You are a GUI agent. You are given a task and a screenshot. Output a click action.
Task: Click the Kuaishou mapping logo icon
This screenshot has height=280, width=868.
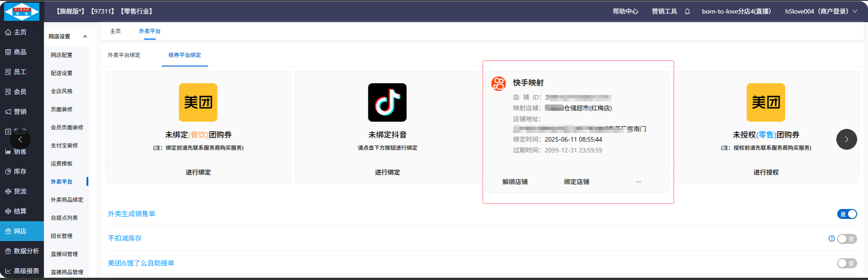(x=499, y=83)
